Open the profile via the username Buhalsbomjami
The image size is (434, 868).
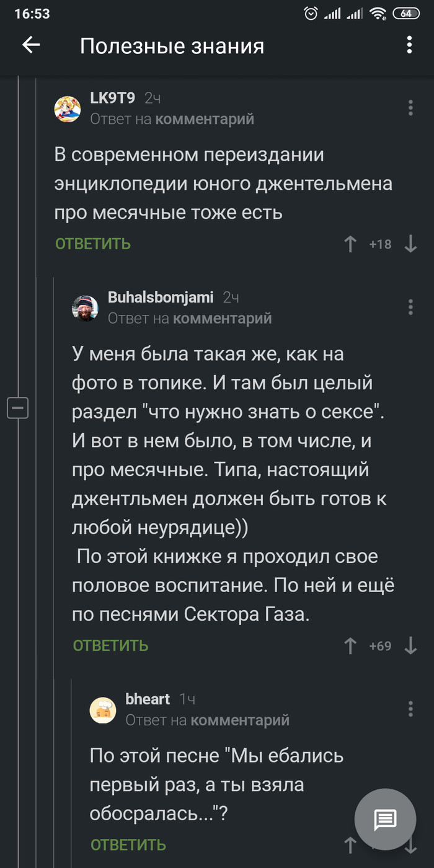click(x=161, y=298)
